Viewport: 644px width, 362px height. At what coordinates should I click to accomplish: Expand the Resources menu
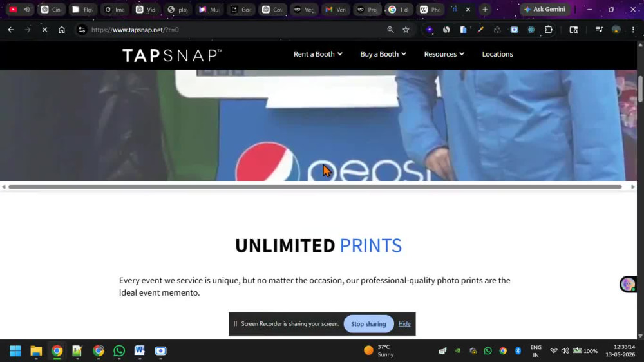[x=444, y=54]
